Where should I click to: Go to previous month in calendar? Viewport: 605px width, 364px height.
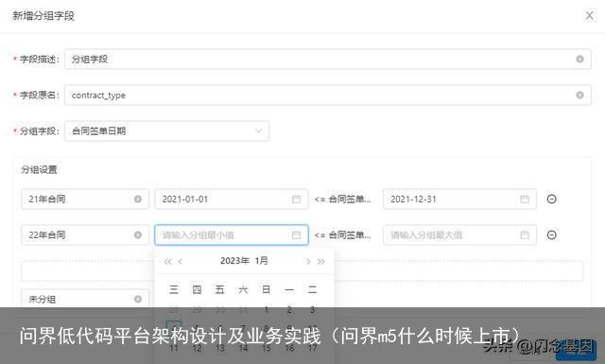(180, 261)
